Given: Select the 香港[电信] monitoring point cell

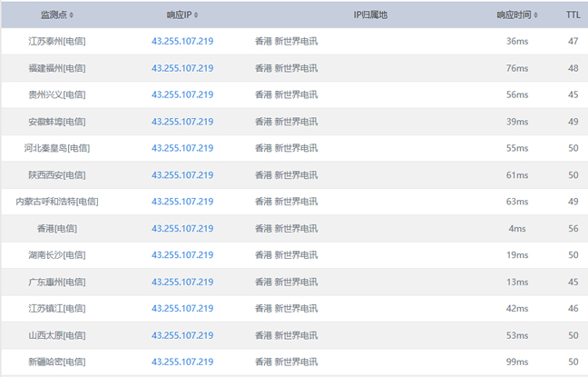Looking at the screenshot, I should pyautogui.click(x=56, y=229).
